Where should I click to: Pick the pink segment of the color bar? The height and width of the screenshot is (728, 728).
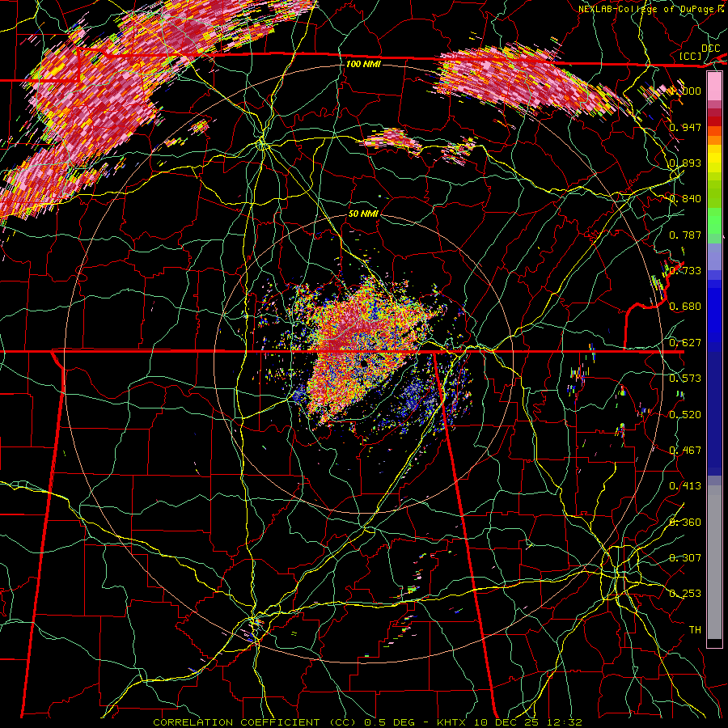pos(714,87)
